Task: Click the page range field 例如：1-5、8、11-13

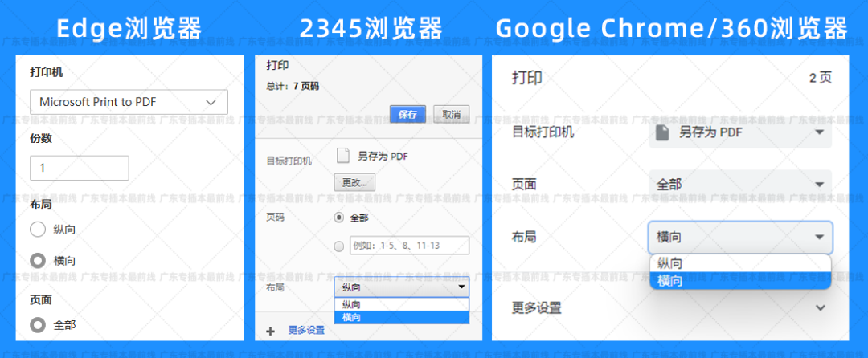Action: point(409,246)
